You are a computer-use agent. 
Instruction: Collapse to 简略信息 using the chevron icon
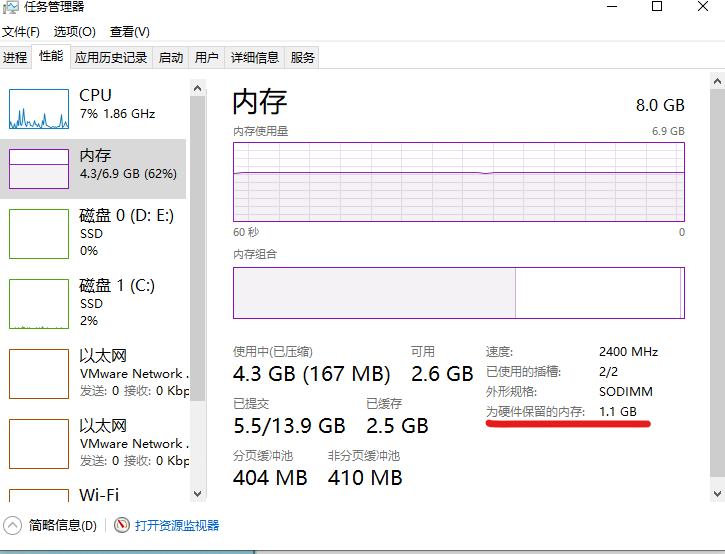point(12,525)
